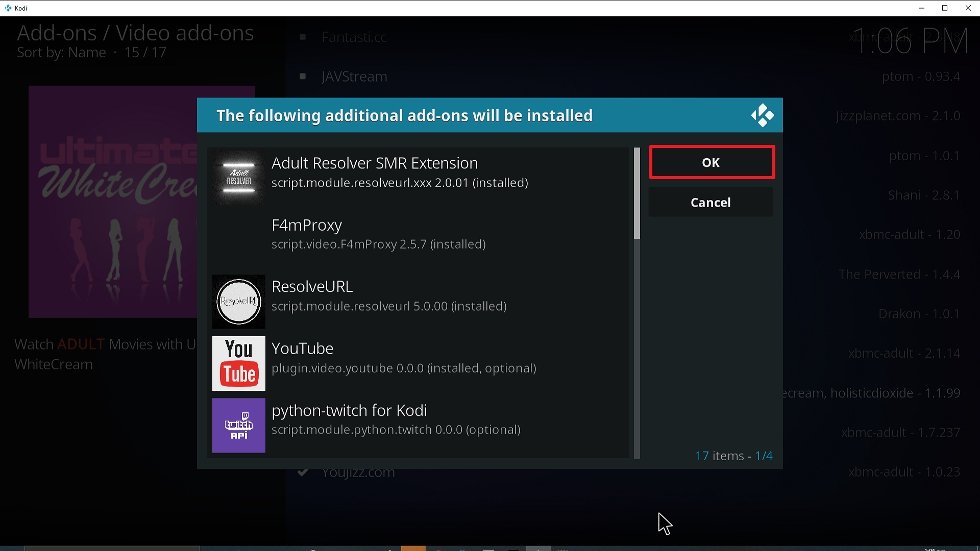Click the Cancel button in the dialog
The image size is (980, 551).
coord(710,203)
